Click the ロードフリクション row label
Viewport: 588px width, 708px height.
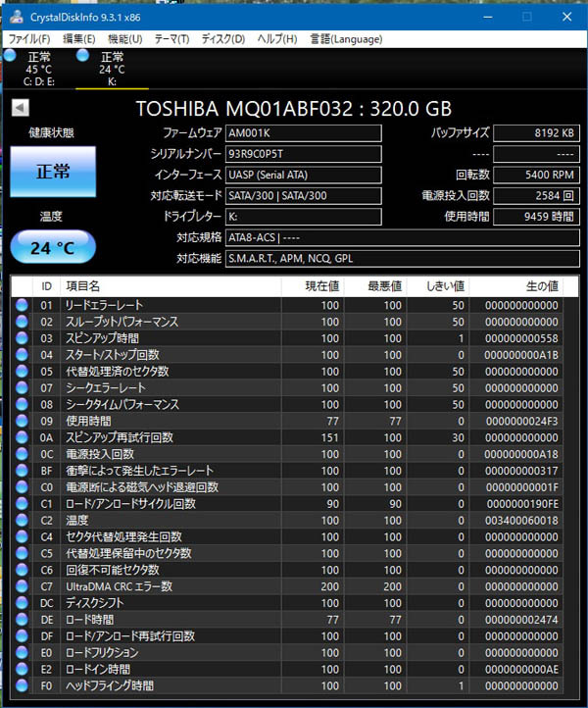[x=102, y=653]
